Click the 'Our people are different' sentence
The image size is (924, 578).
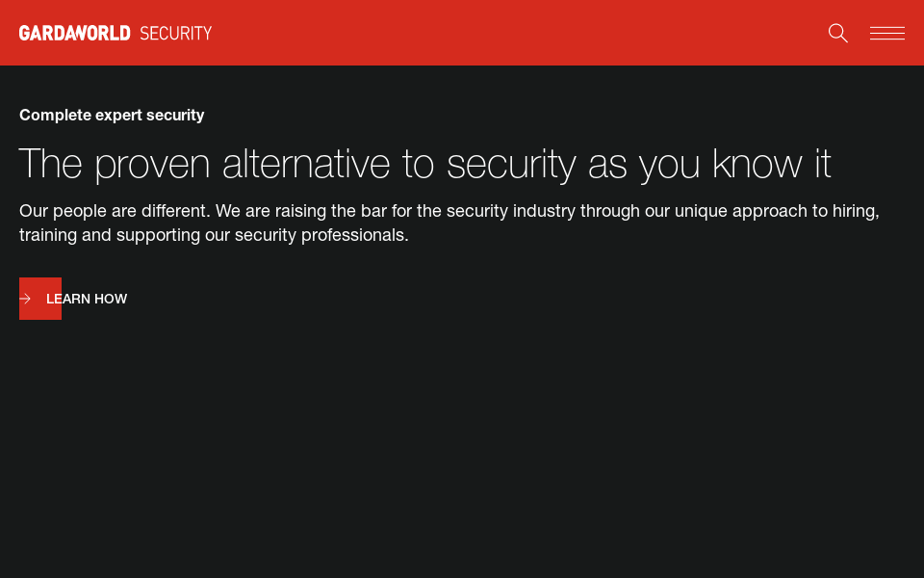point(115,211)
